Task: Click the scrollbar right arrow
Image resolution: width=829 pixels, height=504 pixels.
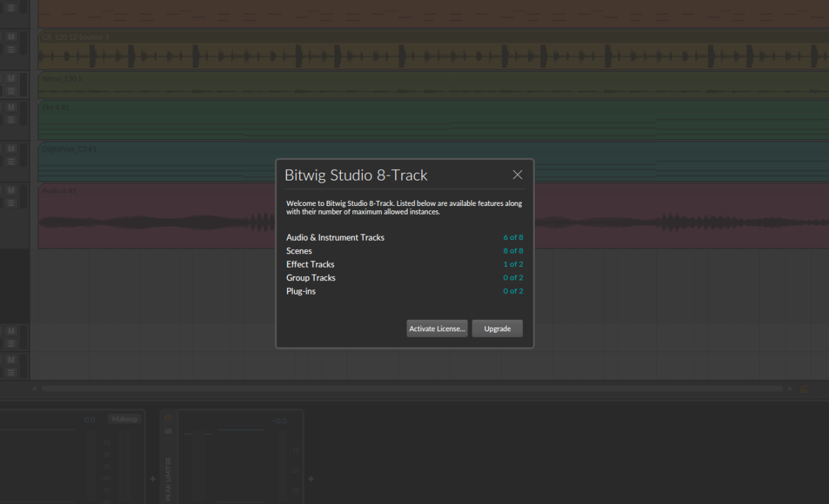Action: 790,389
